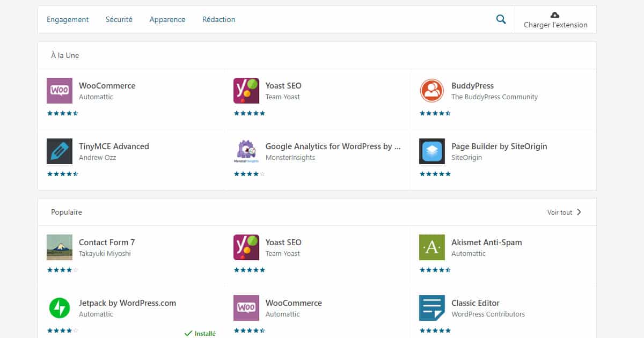Image resolution: width=644 pixels, height=338 pixels.
Task: Click the Voir tout link
Action: click(560, 212)
